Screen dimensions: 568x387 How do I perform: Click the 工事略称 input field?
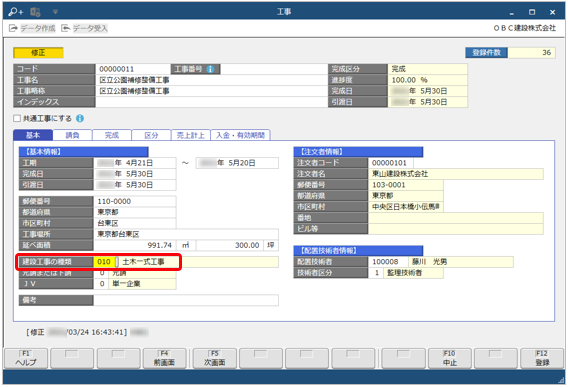click(212, 91)
